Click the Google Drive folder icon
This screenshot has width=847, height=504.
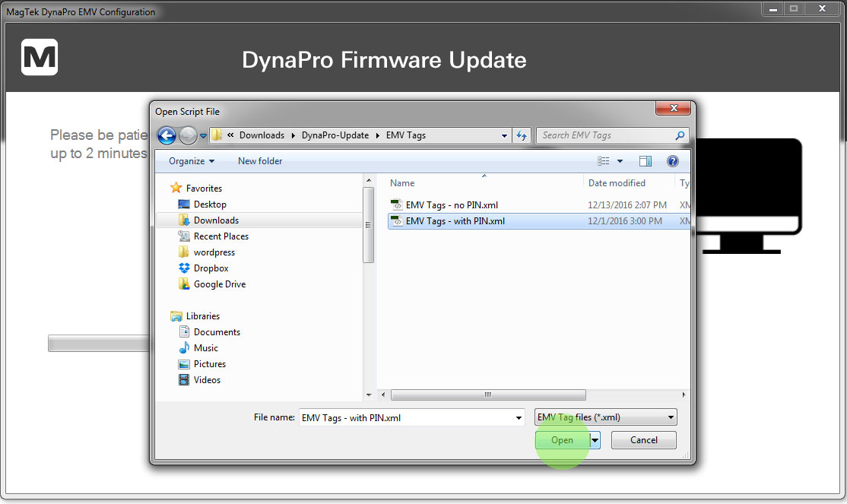(184, 284)
